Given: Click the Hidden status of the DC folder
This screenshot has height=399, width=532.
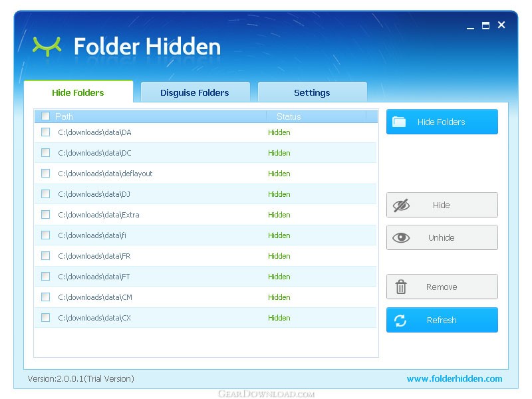Looking at the screenshot, I should coord(279,153).
